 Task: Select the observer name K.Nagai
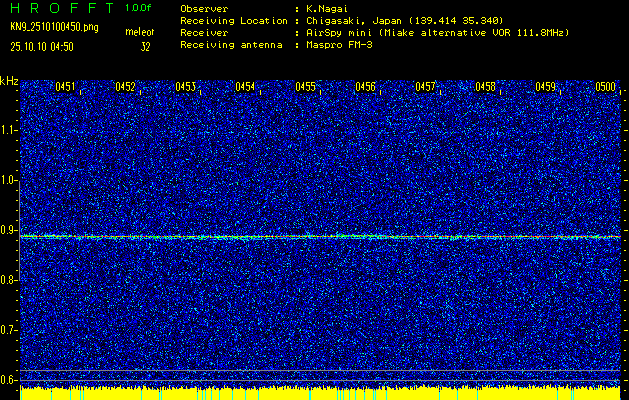(329, 9)
